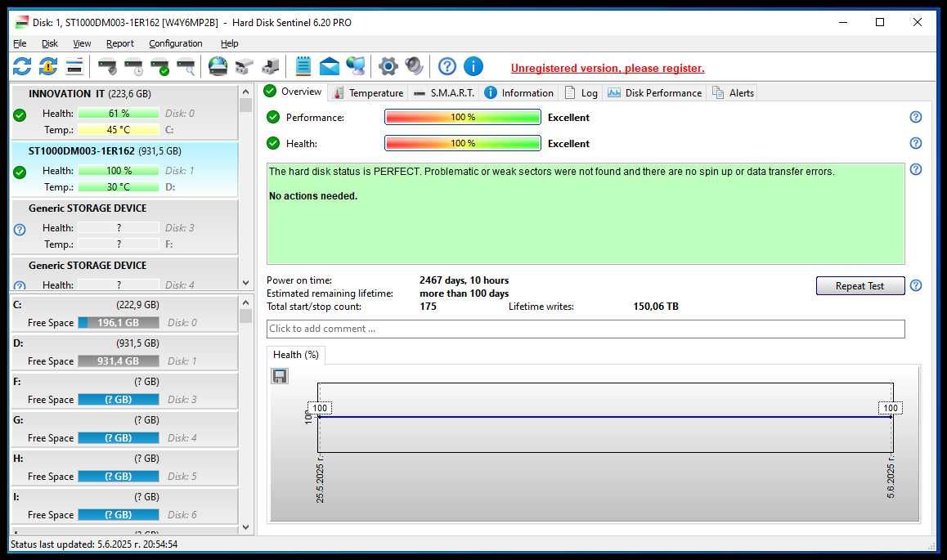Select the I: volume entry

124,507
